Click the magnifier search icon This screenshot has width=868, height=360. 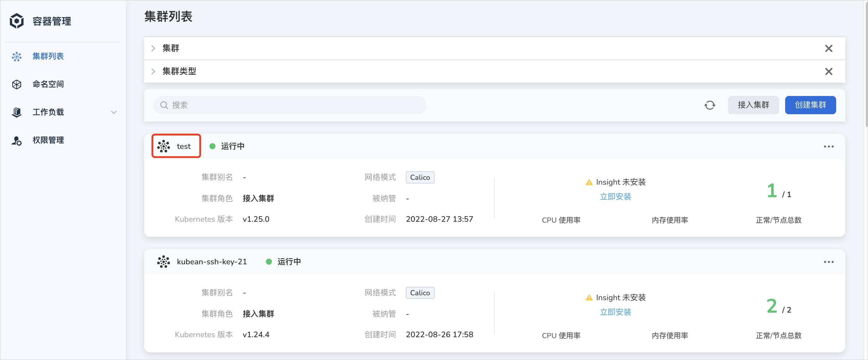click(164, 105)
